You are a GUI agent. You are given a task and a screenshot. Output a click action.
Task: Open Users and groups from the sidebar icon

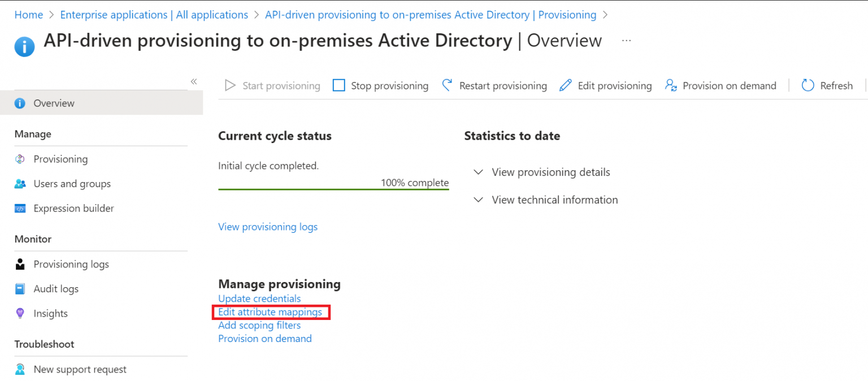20,183
